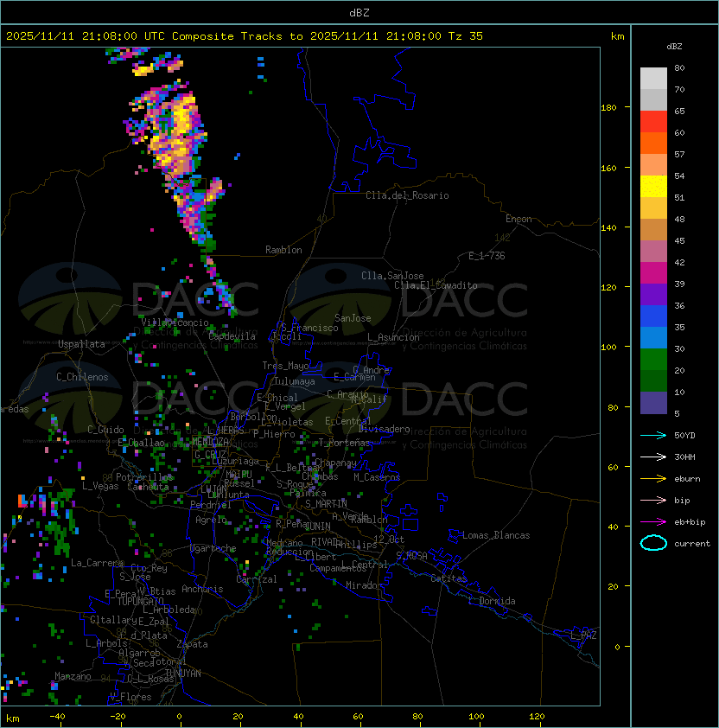Screen dimensions: 719x728
Task: Click the '50YD' legend label
Action: [684, 436]
